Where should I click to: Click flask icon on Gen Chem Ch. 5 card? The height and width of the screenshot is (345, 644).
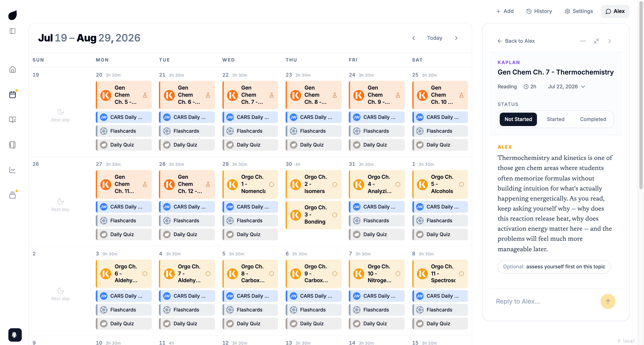(x=145, y=95)
